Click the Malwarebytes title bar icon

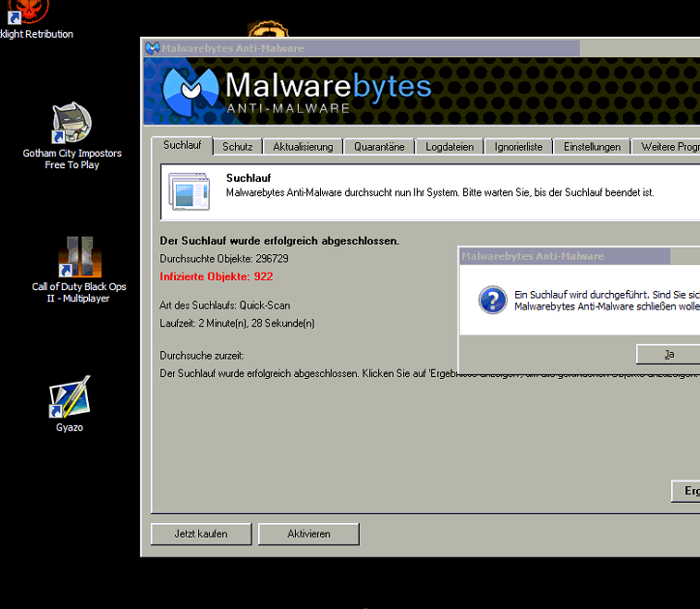tap(152, 48)
